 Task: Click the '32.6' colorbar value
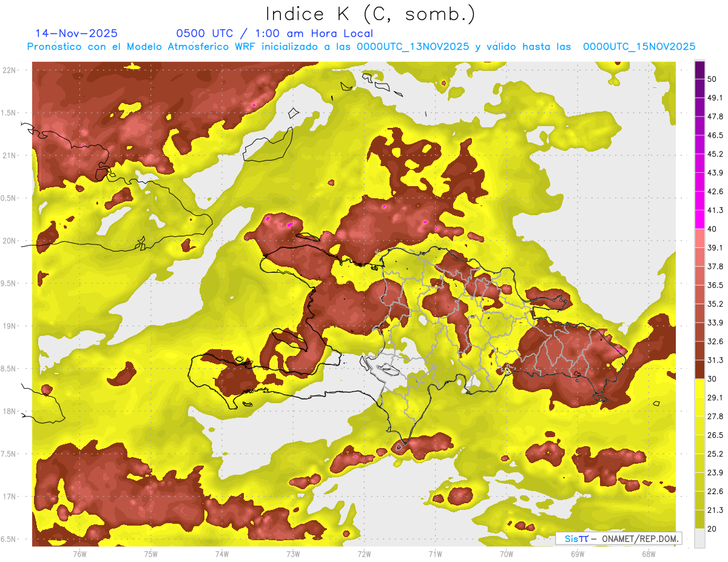(x=715, y=341)
